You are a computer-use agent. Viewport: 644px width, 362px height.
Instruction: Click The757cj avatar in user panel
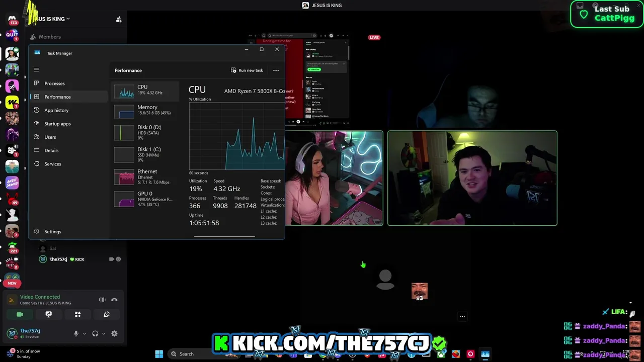12,333
